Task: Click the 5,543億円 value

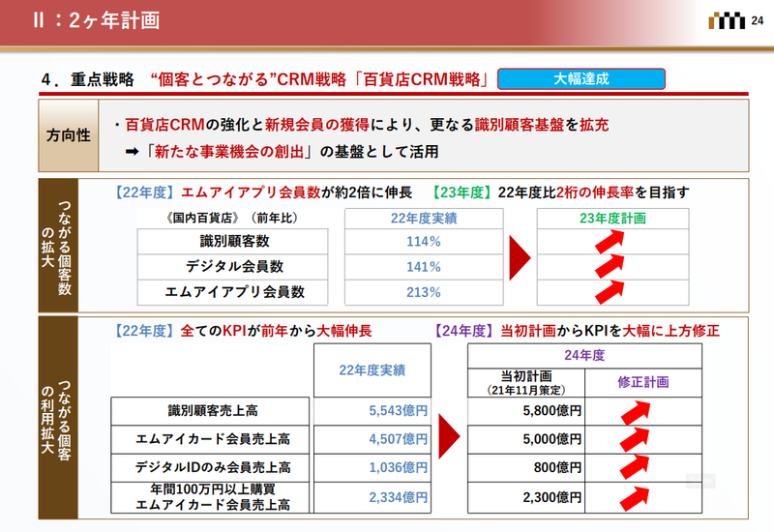Action: point(399,410)
